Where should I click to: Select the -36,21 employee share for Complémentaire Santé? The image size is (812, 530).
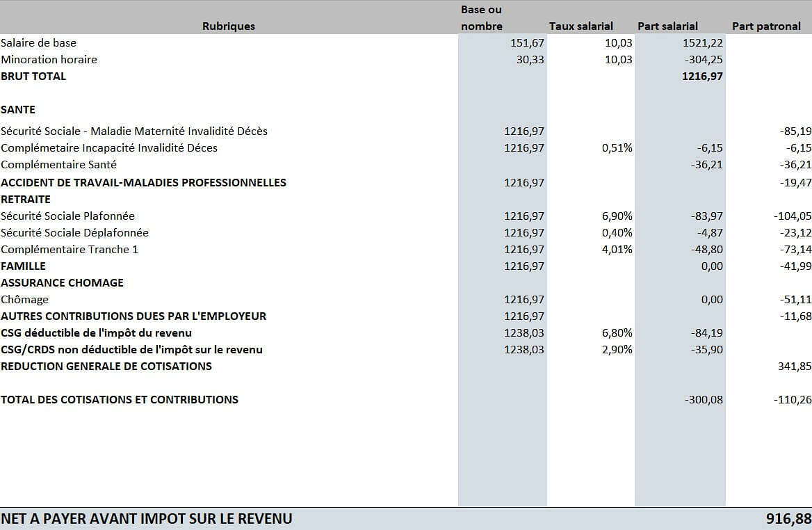tap(707, 165)
